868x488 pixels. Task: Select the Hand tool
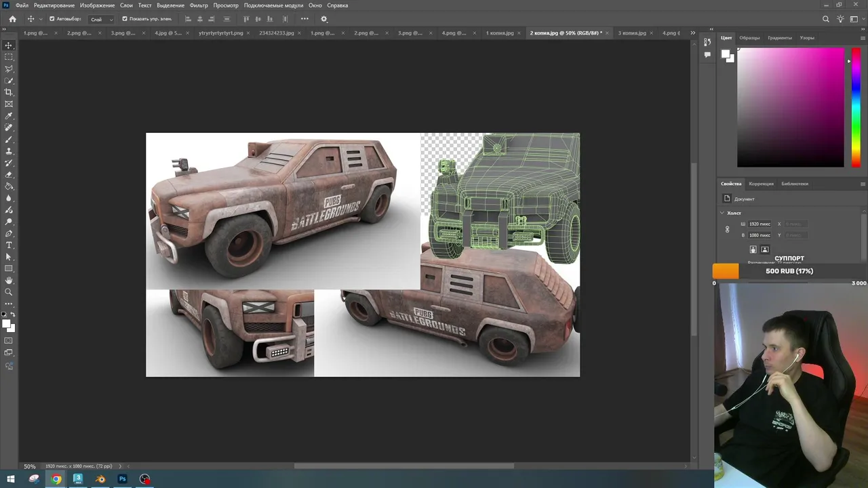click(x=9, y=281)
